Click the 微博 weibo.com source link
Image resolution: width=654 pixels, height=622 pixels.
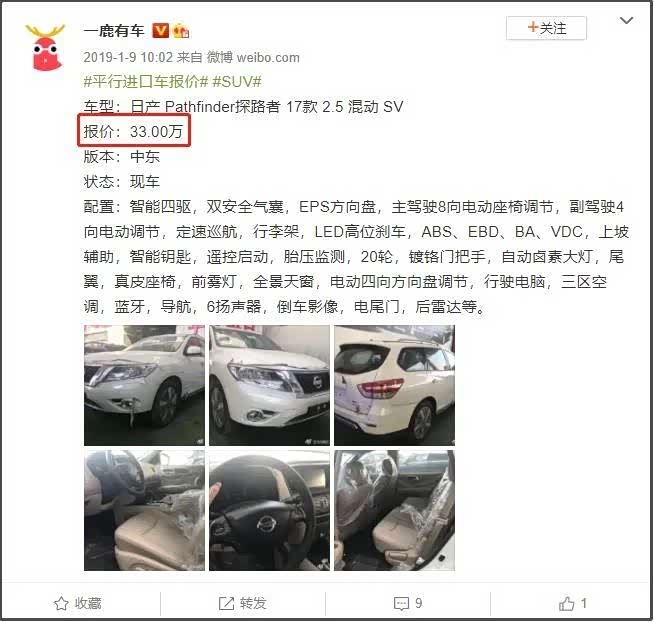(253, 57)
